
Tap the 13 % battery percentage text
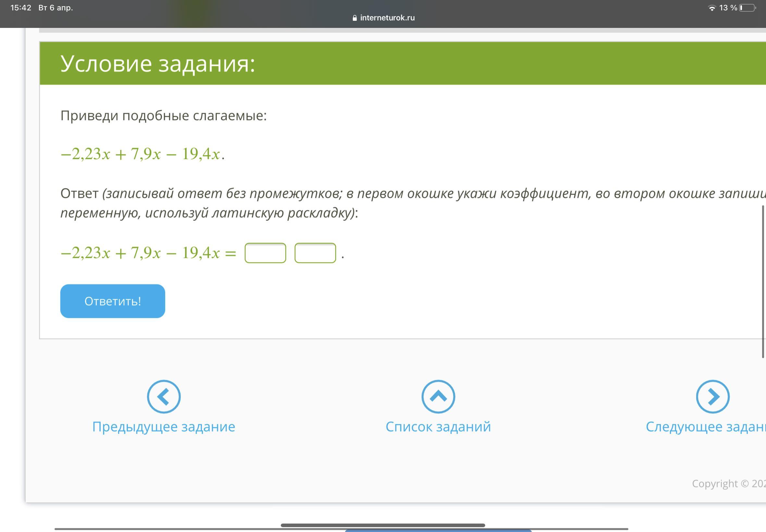[728, 8]
